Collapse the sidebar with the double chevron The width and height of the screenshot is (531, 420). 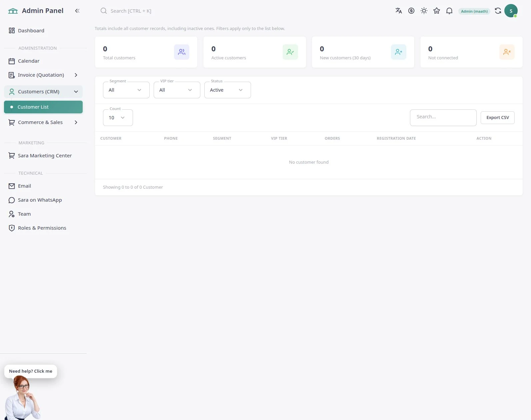[77, 11]
